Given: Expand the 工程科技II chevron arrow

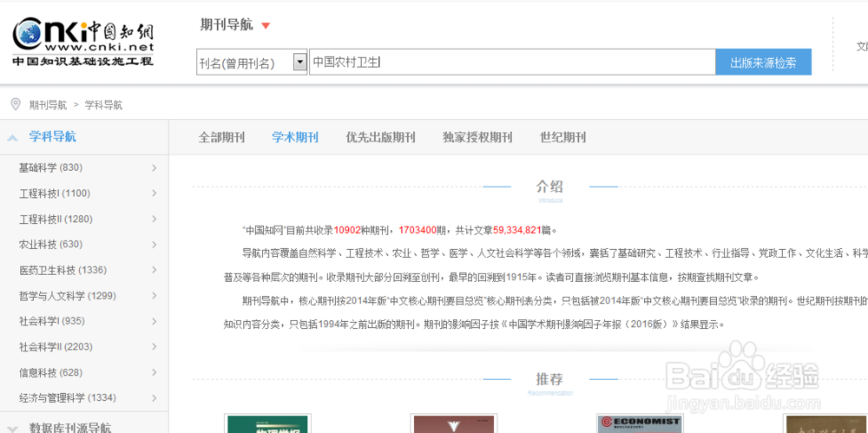Looking at the screenshot, I should pyautogui.click(x=154, y=219).
